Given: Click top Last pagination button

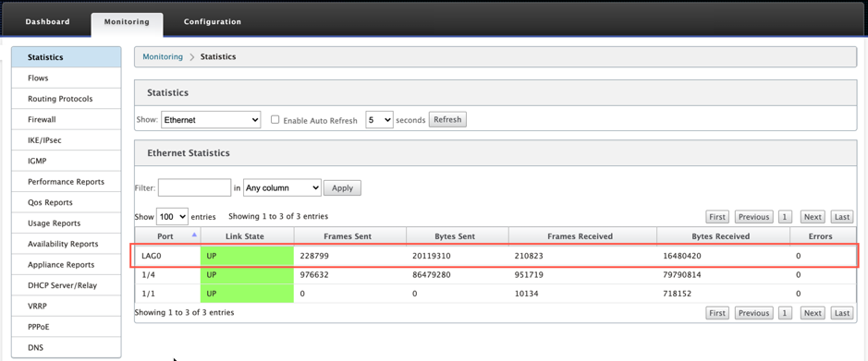Looking at the screenshot, I should pyautogui.click(x=842, y=217).
